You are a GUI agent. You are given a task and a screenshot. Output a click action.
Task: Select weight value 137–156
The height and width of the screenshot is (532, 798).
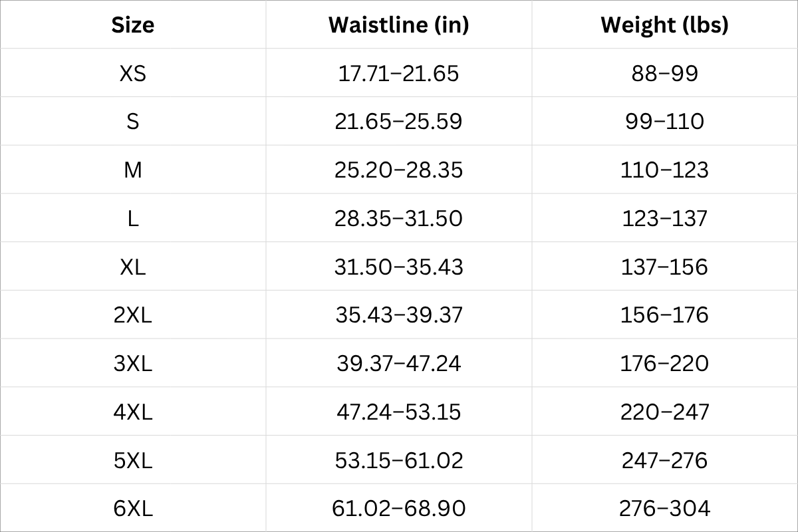click(664, 267)
